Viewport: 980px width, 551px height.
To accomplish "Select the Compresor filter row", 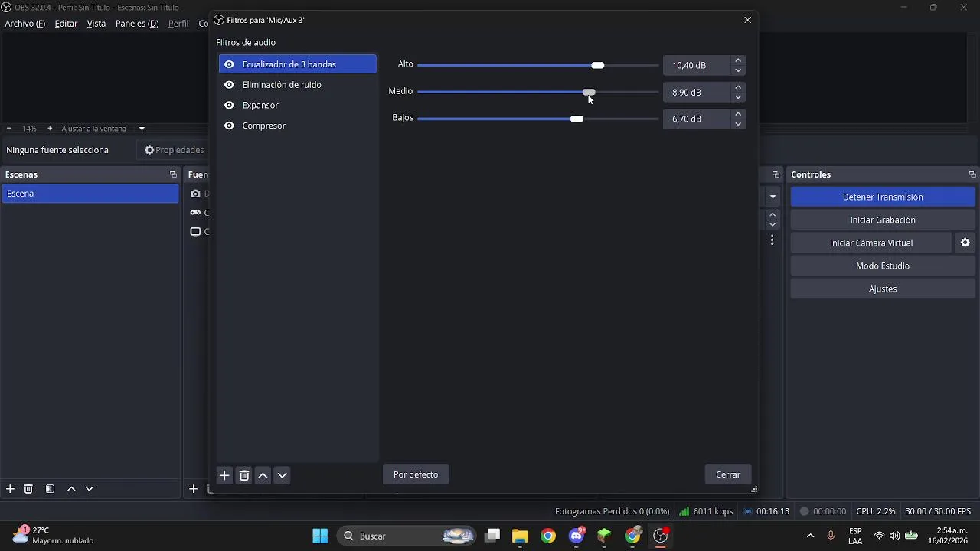I will click(298, 126).
